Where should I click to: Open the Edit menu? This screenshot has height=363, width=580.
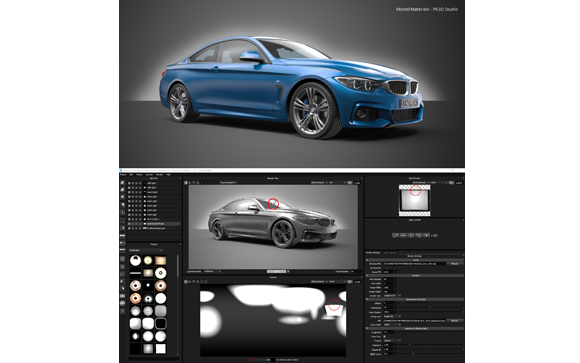pos(131,175)
